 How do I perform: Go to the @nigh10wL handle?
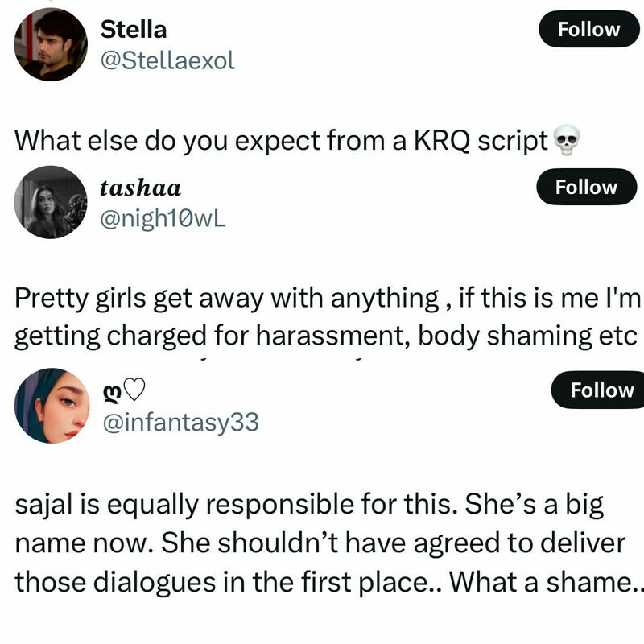162,217
